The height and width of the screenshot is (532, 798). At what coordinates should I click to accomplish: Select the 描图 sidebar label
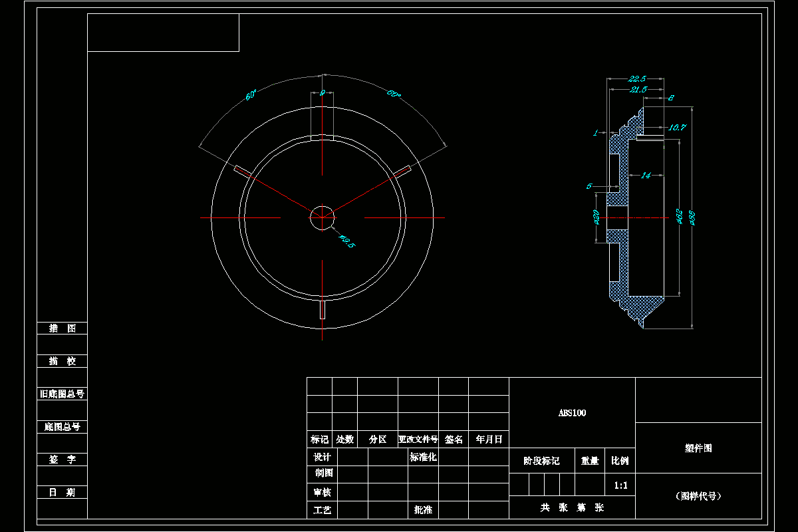[63, 329]
